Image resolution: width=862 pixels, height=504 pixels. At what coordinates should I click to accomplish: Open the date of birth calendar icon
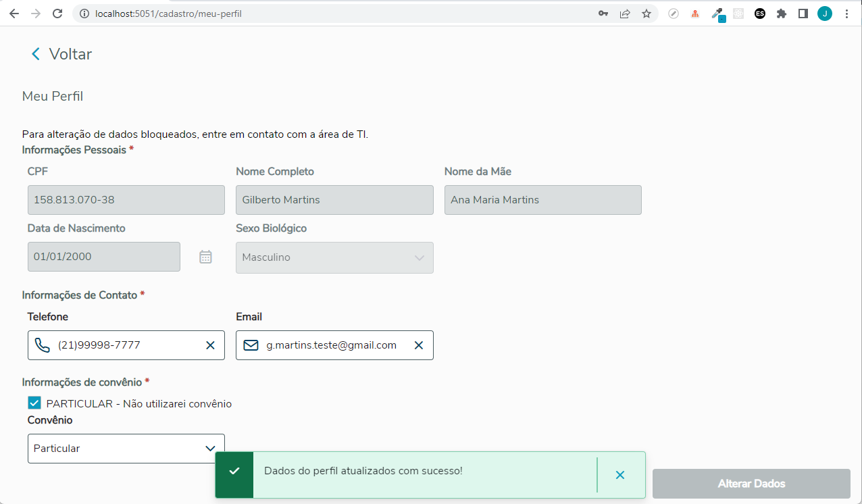click(205, 257)
